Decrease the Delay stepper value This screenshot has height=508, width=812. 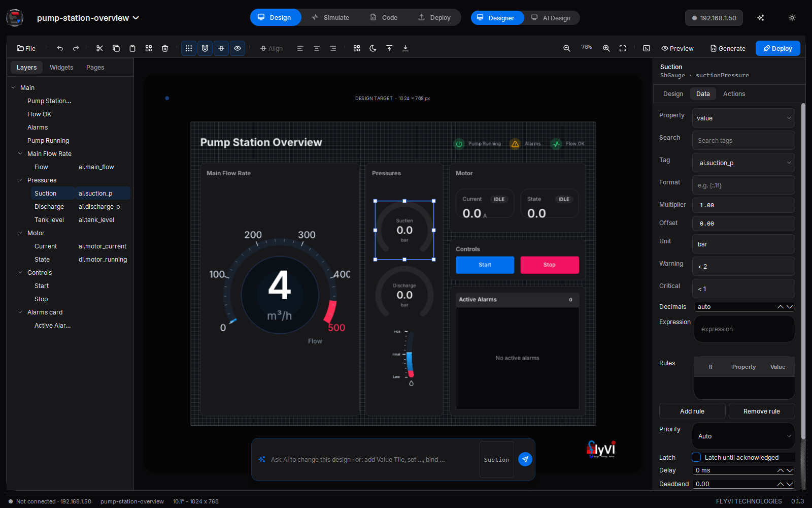coord(790,470)
